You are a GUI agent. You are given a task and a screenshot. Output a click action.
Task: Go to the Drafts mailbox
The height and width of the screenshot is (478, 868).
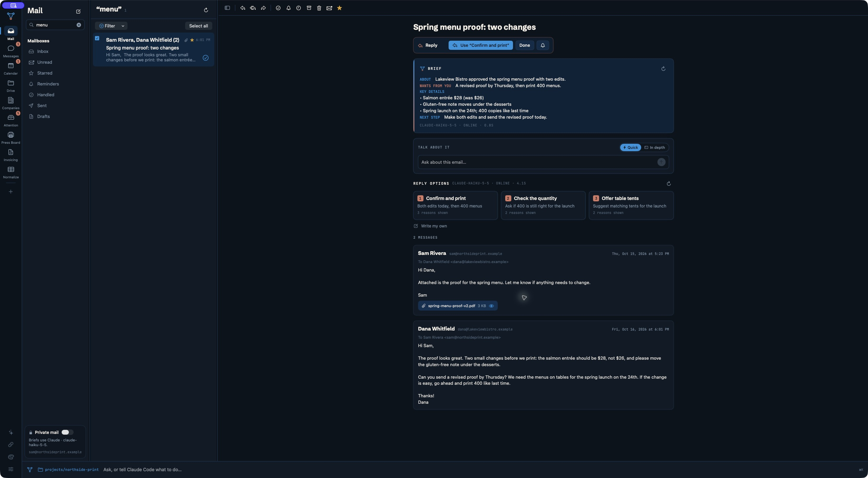pyautogui.click(x=43, y=116)
